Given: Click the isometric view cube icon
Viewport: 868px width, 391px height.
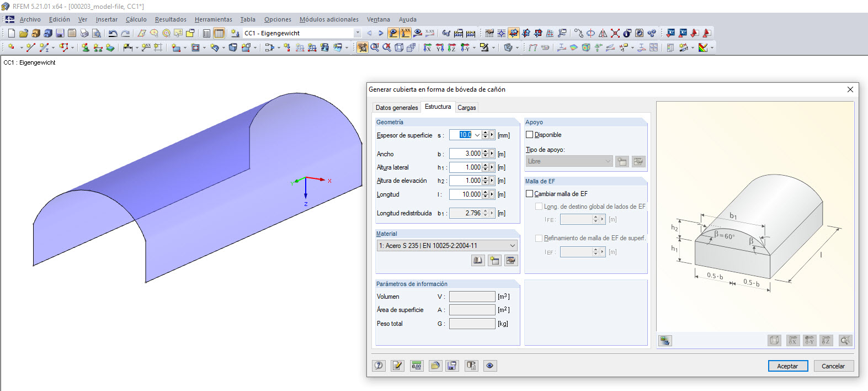Looking at the screenshot, I should pyautogui.click(x=399, y=47).
